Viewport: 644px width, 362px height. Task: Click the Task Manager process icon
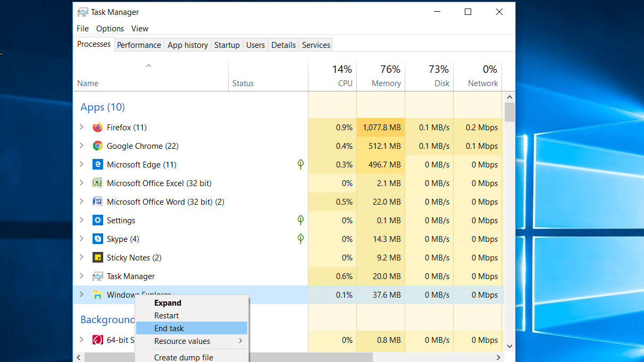tap(97, 276)
